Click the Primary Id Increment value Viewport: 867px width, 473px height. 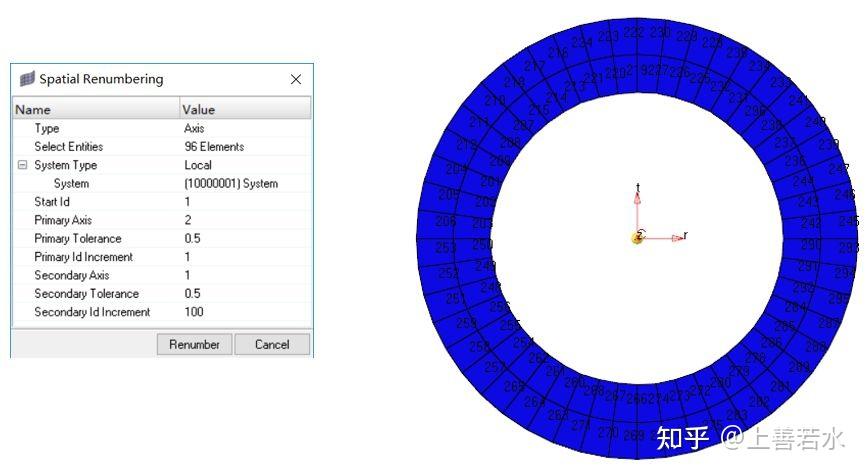coord(246,257)
